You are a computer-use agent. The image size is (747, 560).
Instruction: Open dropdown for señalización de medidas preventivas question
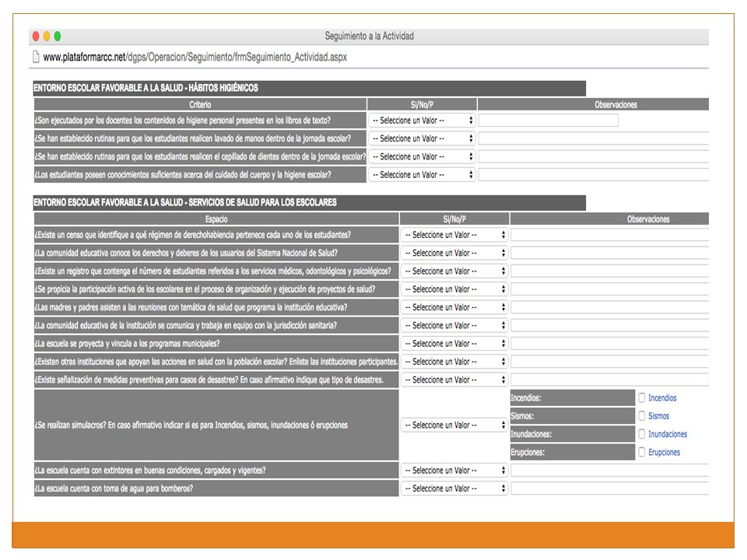pyautogui.click(x=454, y=380)
